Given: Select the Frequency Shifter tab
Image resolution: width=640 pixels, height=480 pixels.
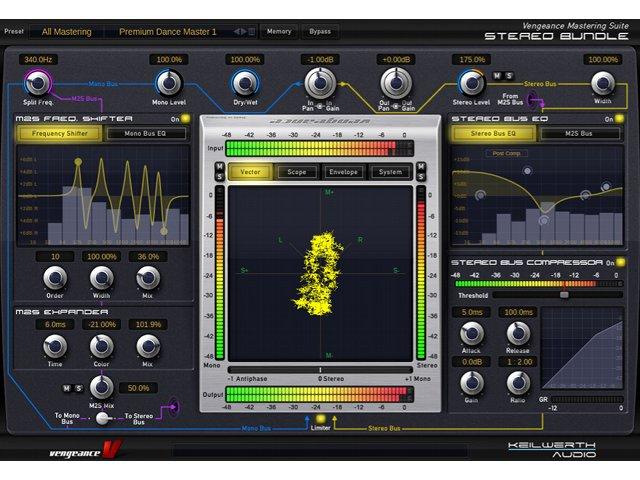Looking at the screenshot, I should pyautogui.click(x=60, y=133).
